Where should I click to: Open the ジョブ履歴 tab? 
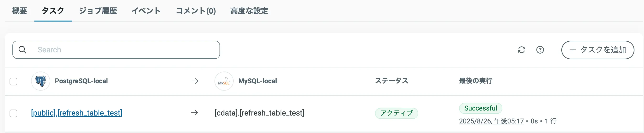tap(98, 11)
